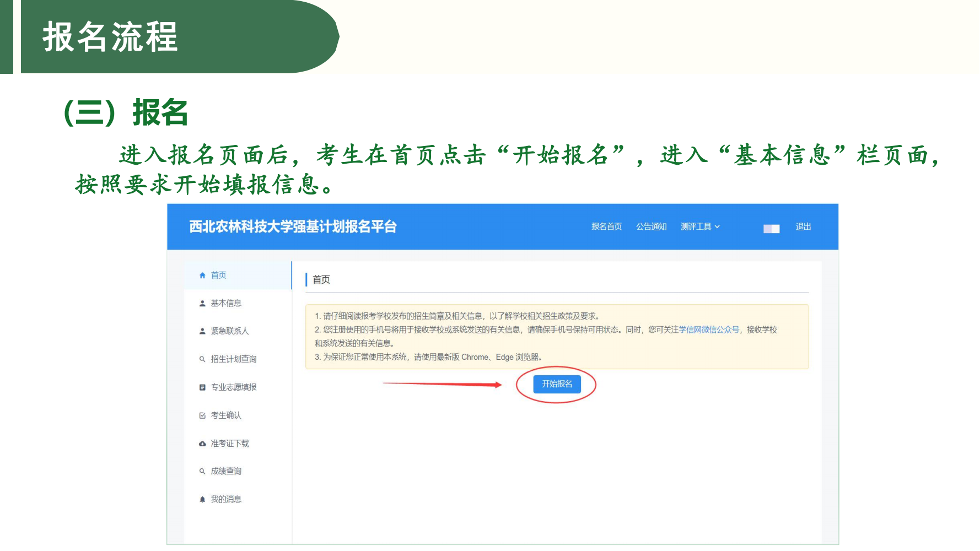The height and width of the screenshot is (551, 980).
Task: Click the search icon beside 招生计划查询
Action: click(202, 359)
